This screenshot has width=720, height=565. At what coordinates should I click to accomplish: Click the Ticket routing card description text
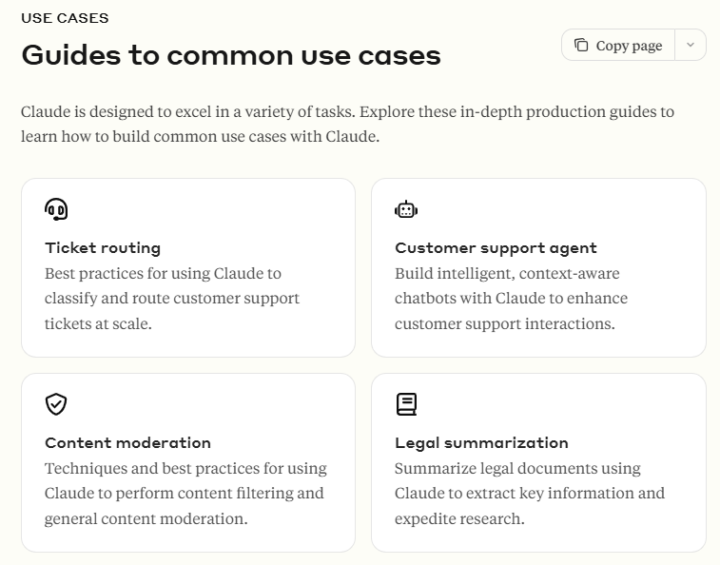pyautogui.click(x=171, y=298)
